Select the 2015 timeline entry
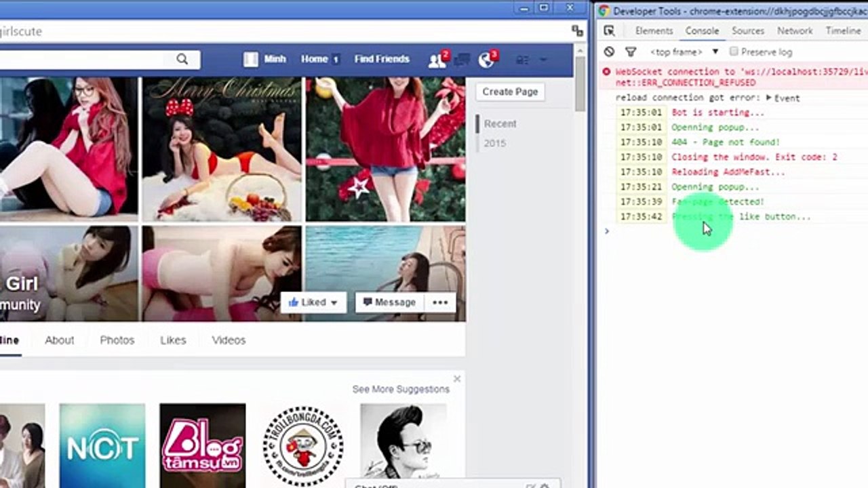The image size is (868, 488). click(494, 143)
